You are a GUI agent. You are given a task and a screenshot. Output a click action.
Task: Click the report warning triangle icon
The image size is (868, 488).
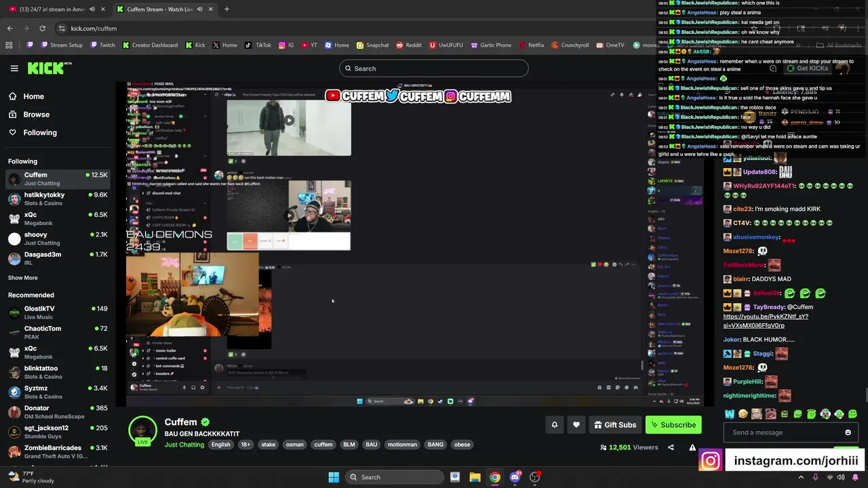[692, 447]
